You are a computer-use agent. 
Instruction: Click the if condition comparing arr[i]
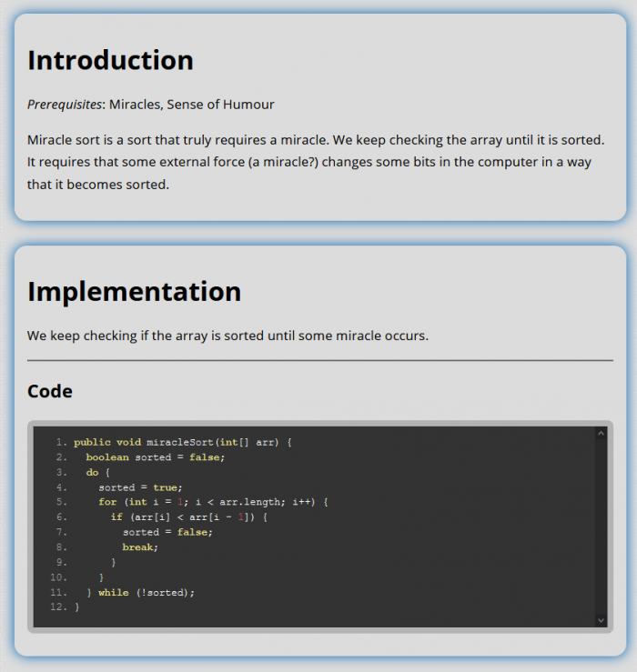189,517
